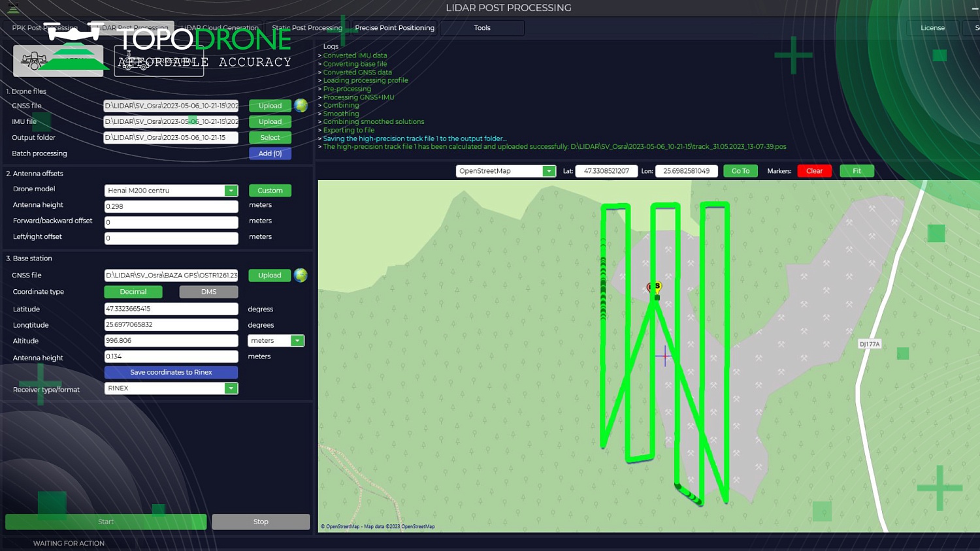
Task: Click the globe icon beside base station GNSS file
Action: (301, 275)
